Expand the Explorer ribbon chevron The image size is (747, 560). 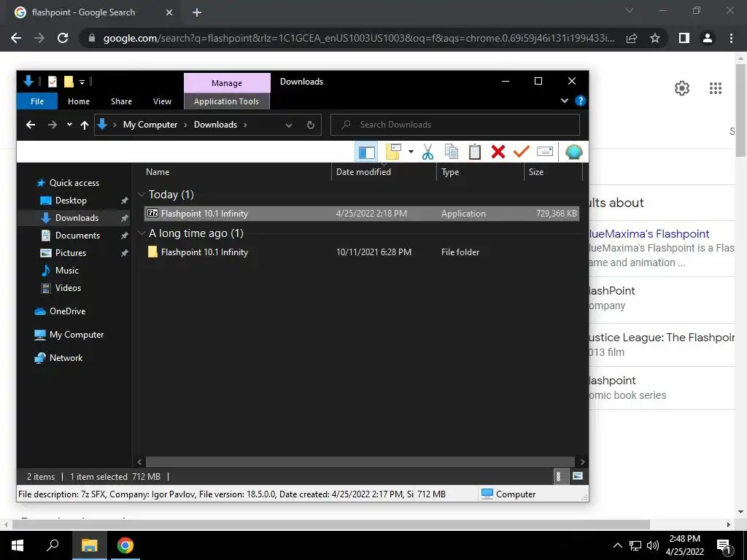coord(564,101)
